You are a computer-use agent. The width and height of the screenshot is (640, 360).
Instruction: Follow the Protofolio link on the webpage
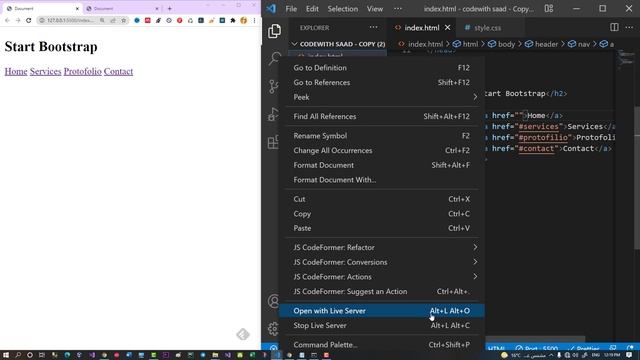(x=82, y=71)
